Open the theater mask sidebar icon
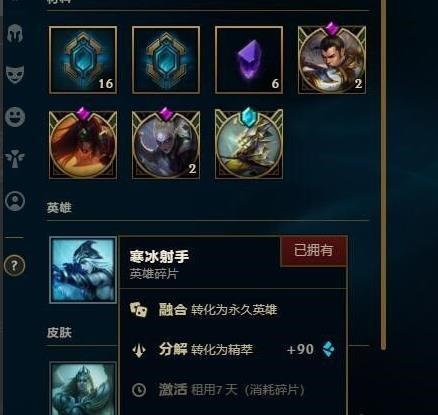The width and height of the screenshot is (438, 415). (15, 74)
